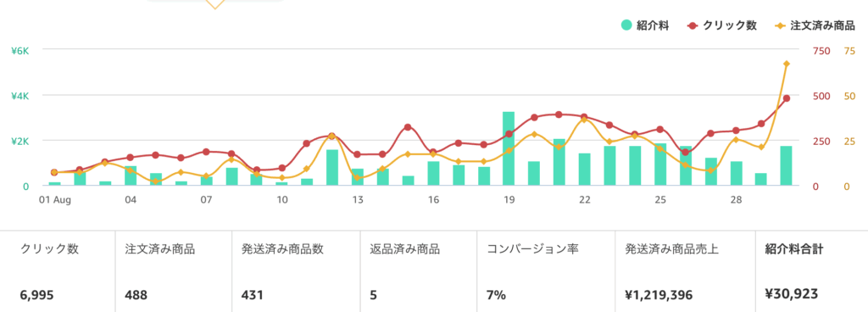Viewport: 868px width, 312px height.
Task: Select the tallest green bar on the 19th
Action: coord(509,148)
